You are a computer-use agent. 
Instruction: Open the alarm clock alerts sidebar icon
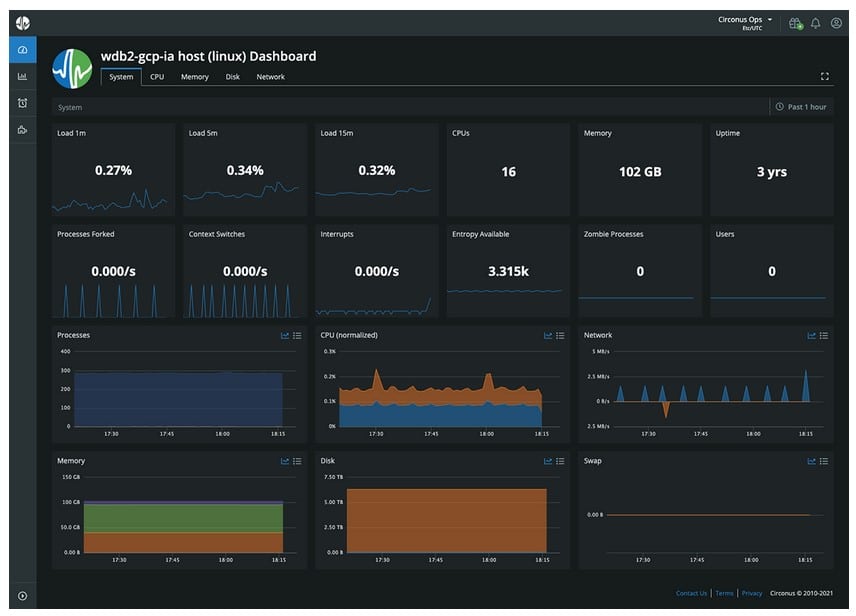pyautogui.click(x=22, y=103)
